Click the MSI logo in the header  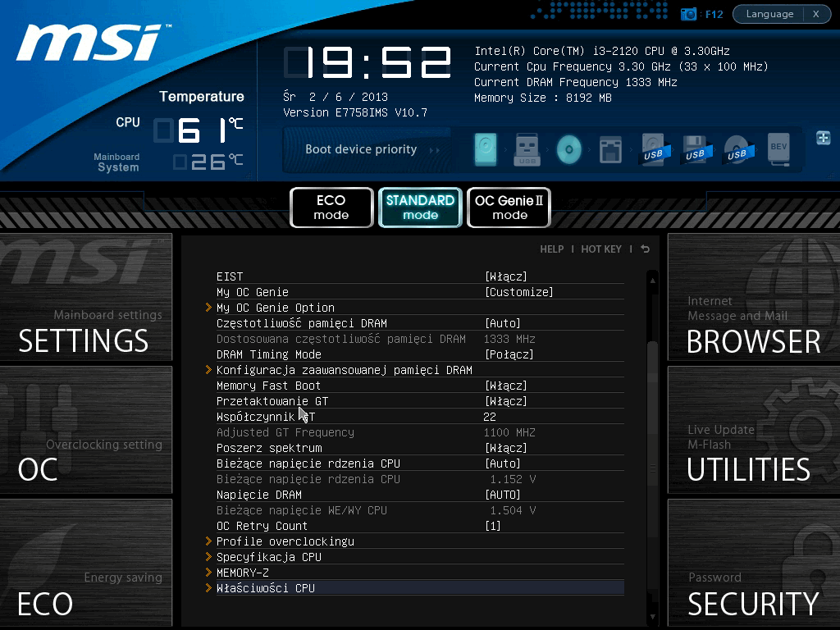click(x=92, y=43)
